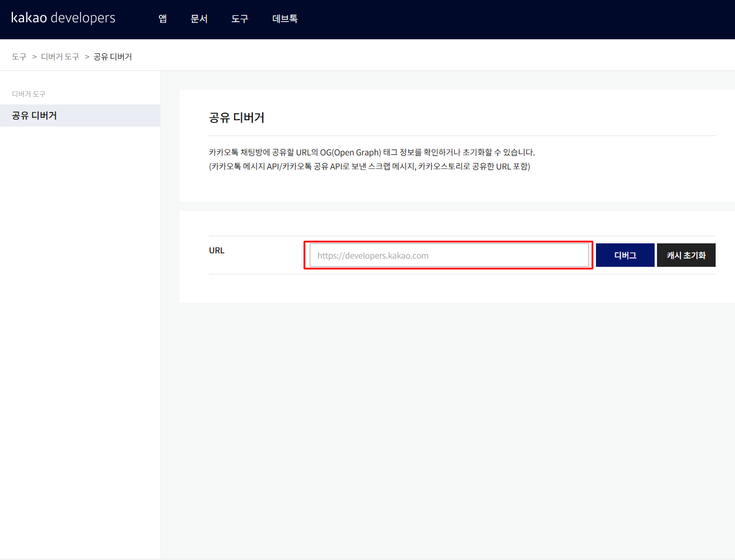The image size is (735, 560).
Task: Select 공유 디버거 in the left sidebar
Action: pyautogui.click(x=35, y=116)
